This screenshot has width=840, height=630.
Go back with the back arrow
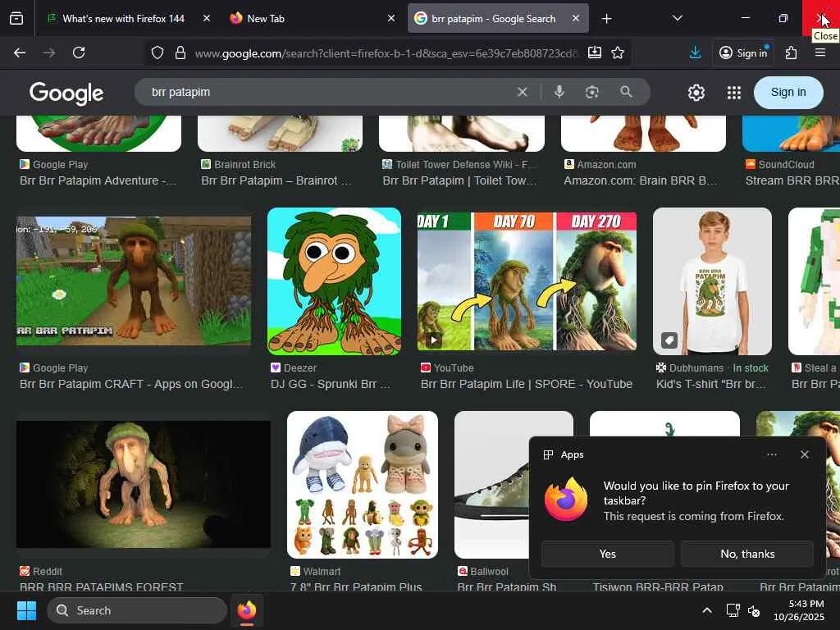pos(20,52)
